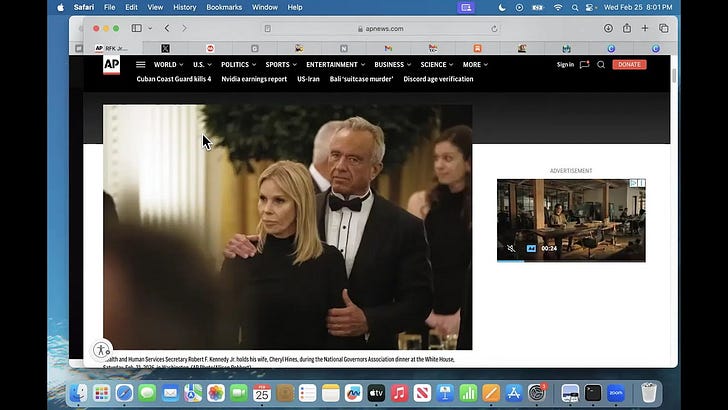Switch to the X tab
The width and height of the screenshot is (728, 410).
point(165,48)
